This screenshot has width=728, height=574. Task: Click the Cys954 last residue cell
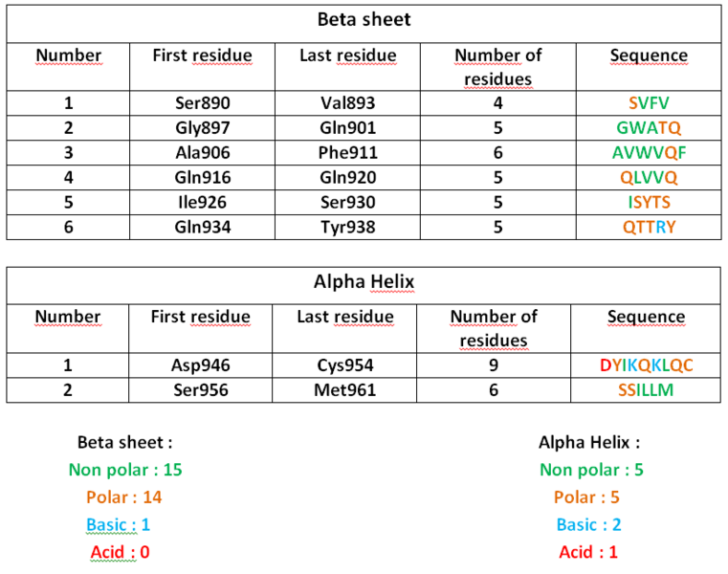(345, 364)
